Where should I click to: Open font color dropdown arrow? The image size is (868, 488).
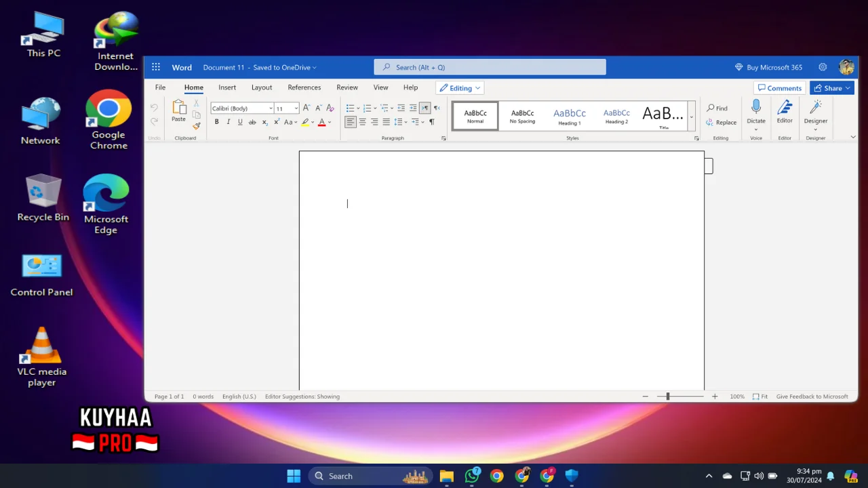pos(330,123)
